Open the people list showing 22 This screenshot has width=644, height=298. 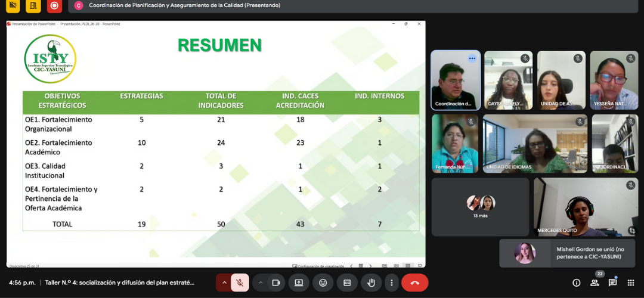[595, 283]
